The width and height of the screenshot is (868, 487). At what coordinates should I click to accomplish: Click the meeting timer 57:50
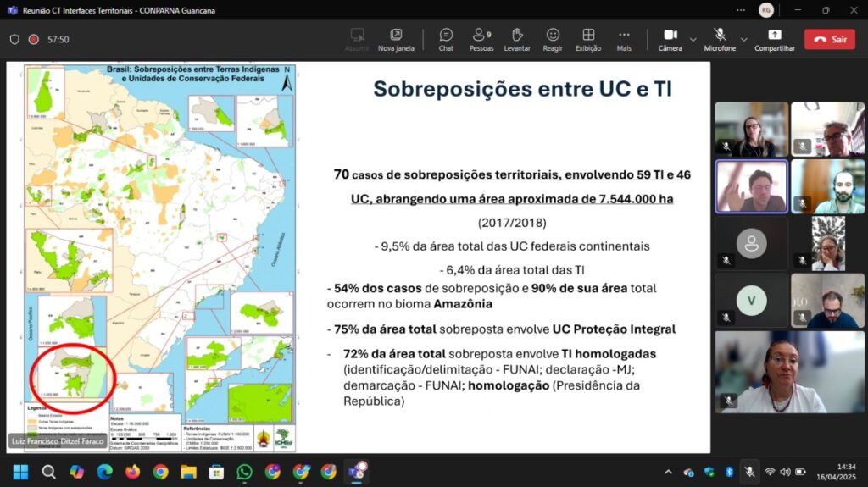(58, 39)
